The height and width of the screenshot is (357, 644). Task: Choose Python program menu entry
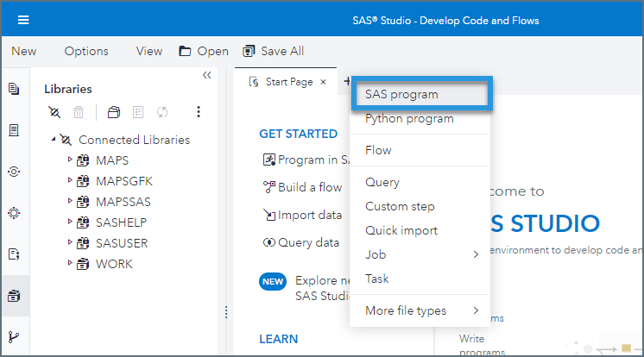pos(408,118)
